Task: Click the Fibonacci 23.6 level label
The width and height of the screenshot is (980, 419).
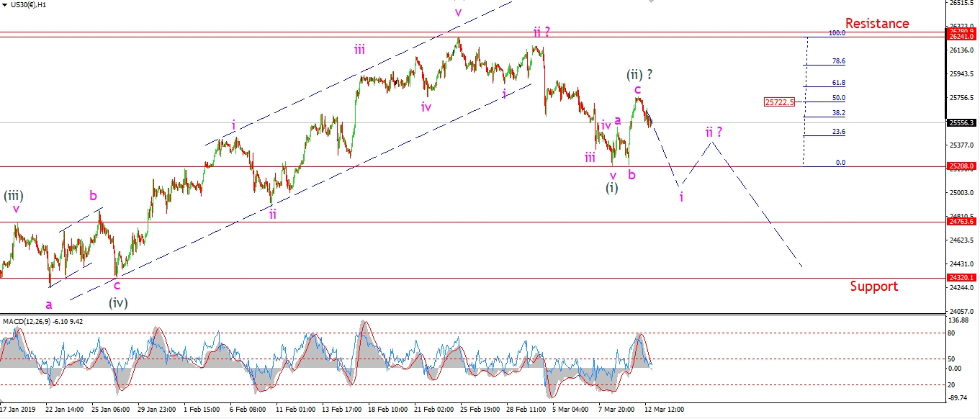Action: click(x=838, y=132)
